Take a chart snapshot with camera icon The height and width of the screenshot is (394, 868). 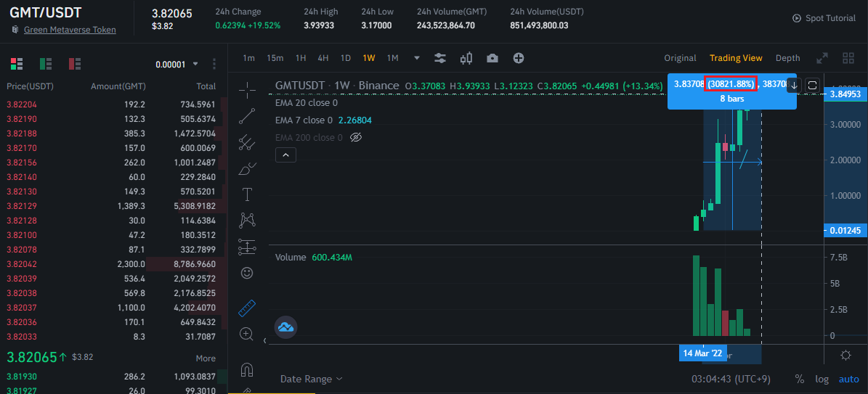492,58
